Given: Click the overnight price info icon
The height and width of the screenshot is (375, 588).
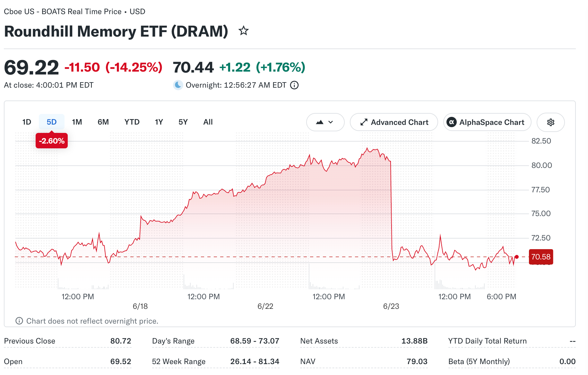Looking at the screenshot, I should click(294, 85).
